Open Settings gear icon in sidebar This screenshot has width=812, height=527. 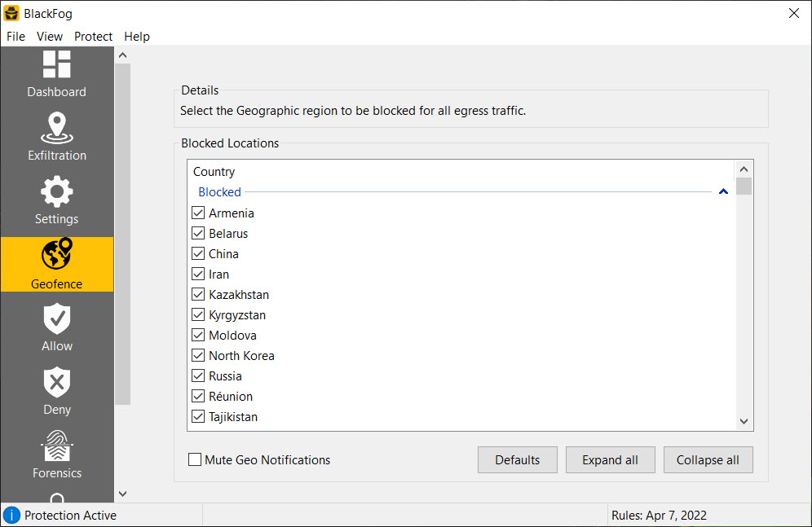57,192
